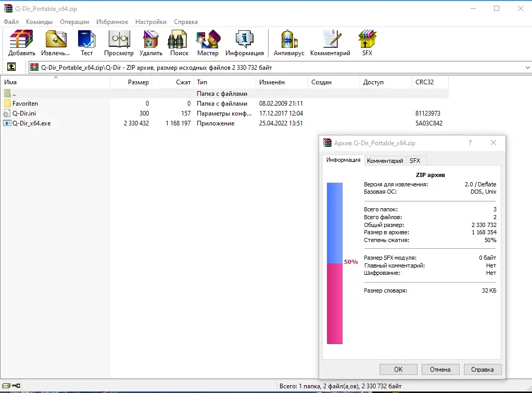The width and height of the screenshot is (532, 393).
Task: Sort by the Имя column header
Action: (55, 82)
